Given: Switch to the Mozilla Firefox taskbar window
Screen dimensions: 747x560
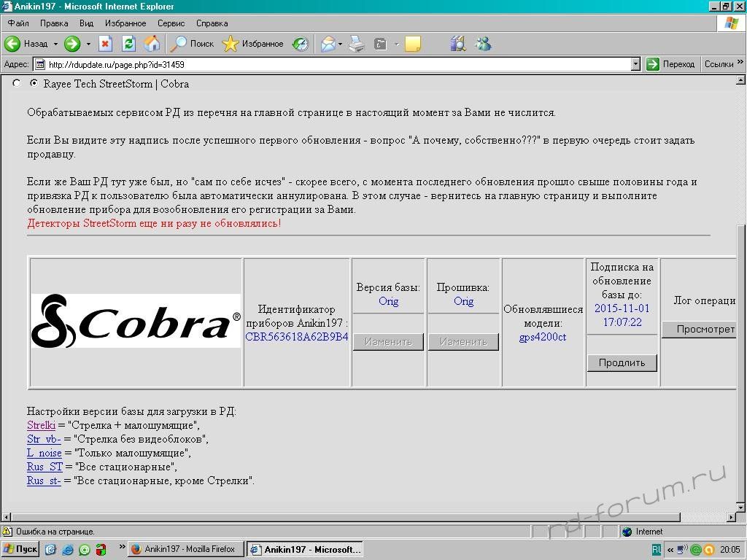Looking at the screenshot, I should coord(185,549).
